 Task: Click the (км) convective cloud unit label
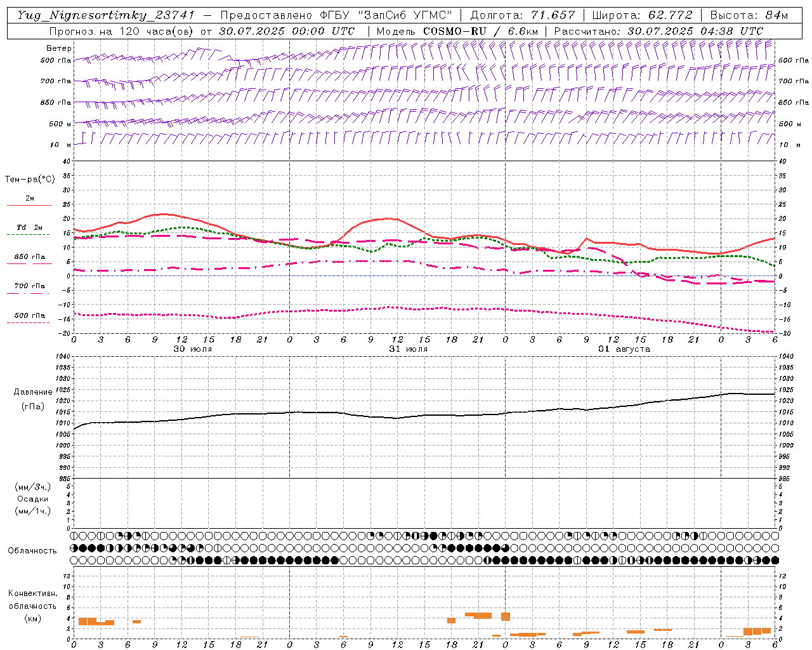coord(32,618)
